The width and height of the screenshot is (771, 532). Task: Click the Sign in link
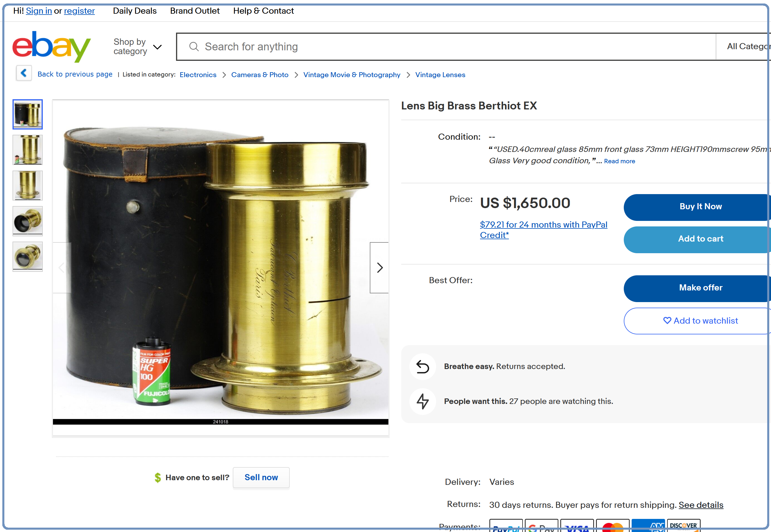click(x=39, y=11)
